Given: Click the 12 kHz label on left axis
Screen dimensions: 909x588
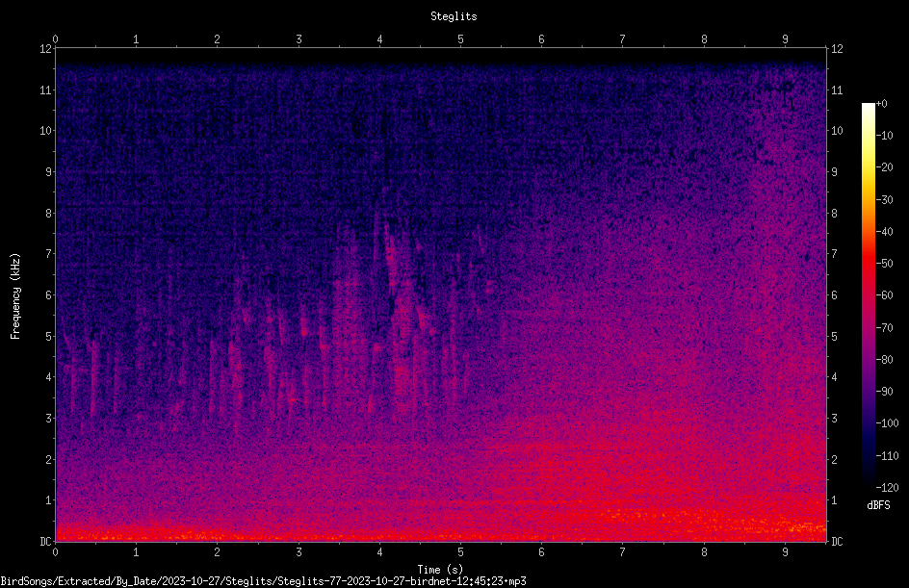Looking at the screenshot, I should 46,49.
